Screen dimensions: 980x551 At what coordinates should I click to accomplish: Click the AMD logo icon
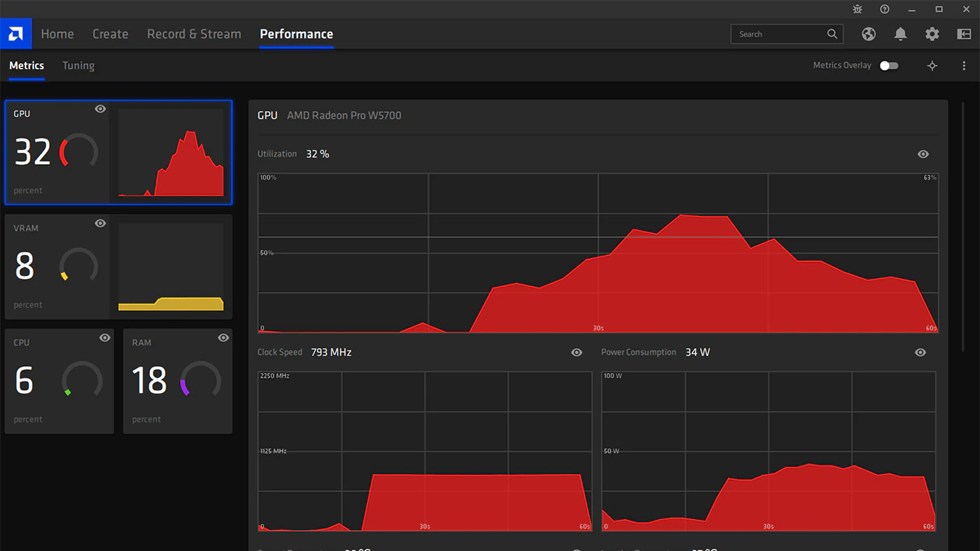tap(16, 33)
